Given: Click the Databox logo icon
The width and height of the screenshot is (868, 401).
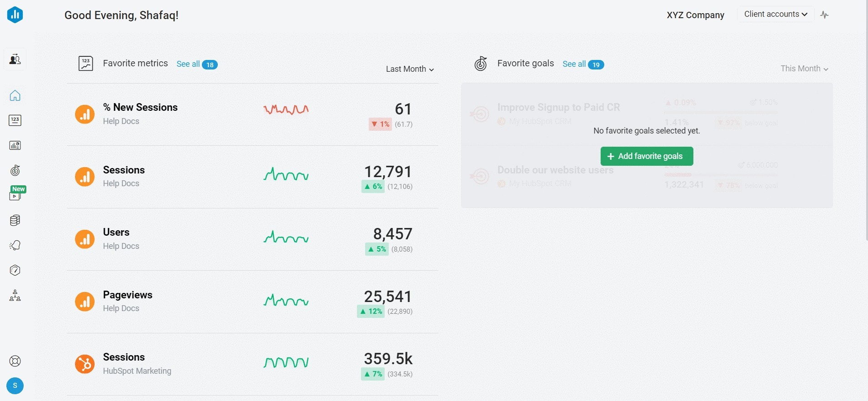Looking at the screenshot, I should point(15,15).
